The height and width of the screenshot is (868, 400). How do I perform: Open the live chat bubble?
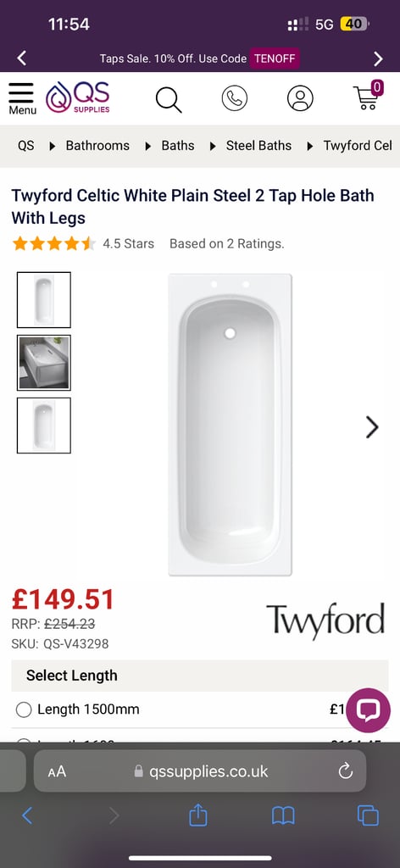[x=368, y=710]
